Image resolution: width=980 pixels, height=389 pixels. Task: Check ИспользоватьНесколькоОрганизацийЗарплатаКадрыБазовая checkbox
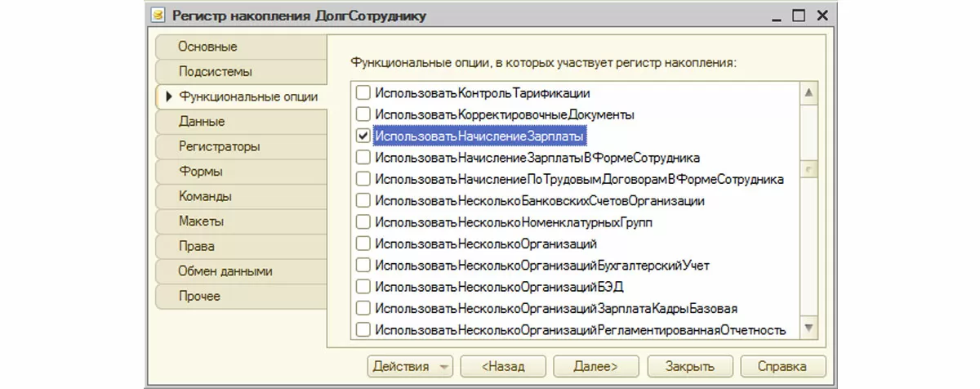pyautogui.click(x=363, y=308)
